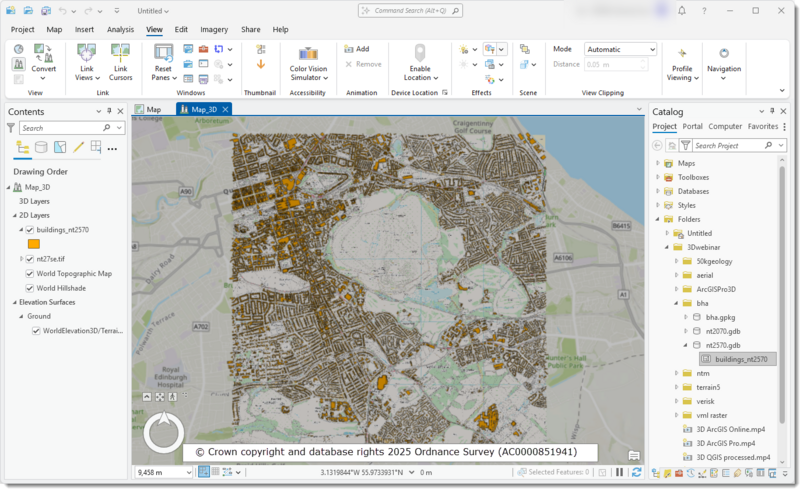Toggle World Hillshade layer visibility
This screenshot has height=489, width=800.
tap(30, 288)
